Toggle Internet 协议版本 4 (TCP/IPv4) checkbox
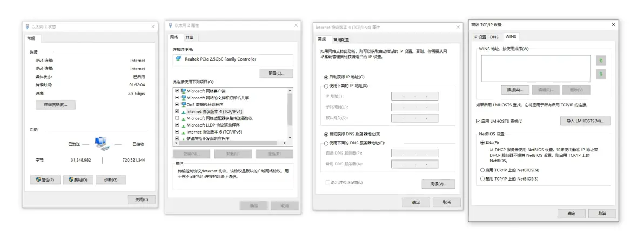 (177, 111)
